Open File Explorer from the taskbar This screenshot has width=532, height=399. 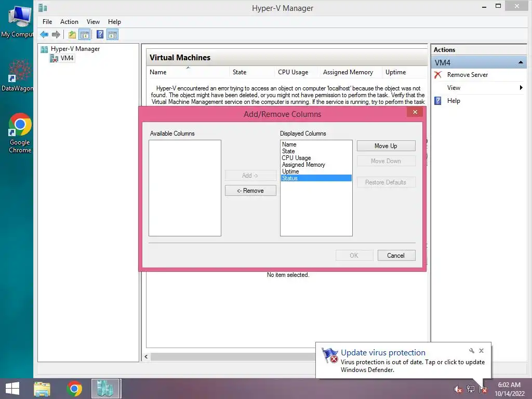pyautogui.click(x=42, y=389)
